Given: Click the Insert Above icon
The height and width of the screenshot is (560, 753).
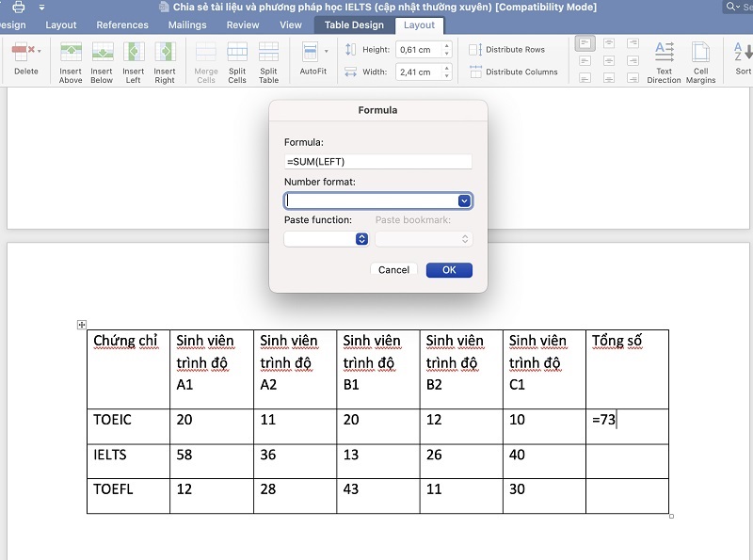Looking at the screenshot, I should pos(71,53).
